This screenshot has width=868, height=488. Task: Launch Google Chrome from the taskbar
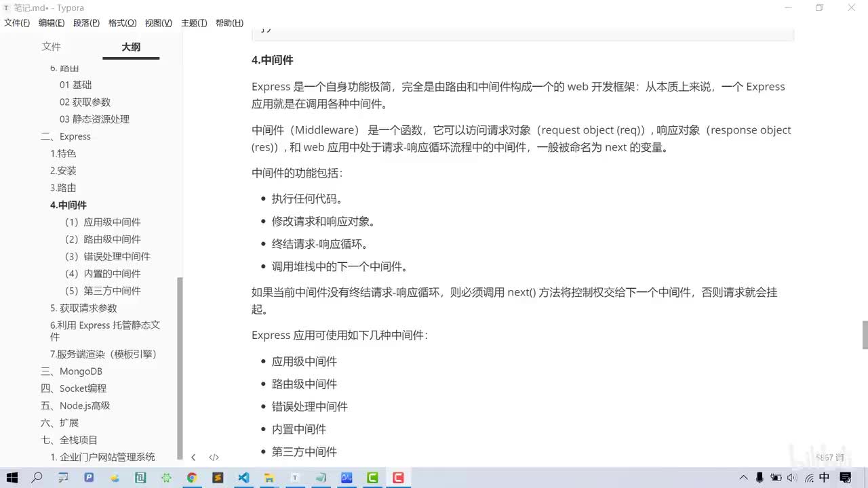pyautogui.click(x=192, y=478)
